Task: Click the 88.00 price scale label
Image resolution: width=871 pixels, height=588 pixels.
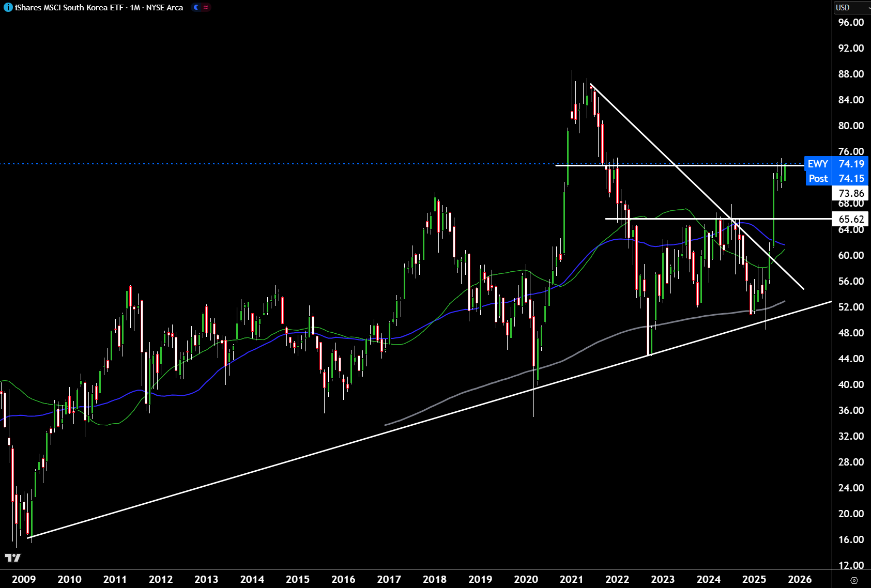Action: coord(851,74)
